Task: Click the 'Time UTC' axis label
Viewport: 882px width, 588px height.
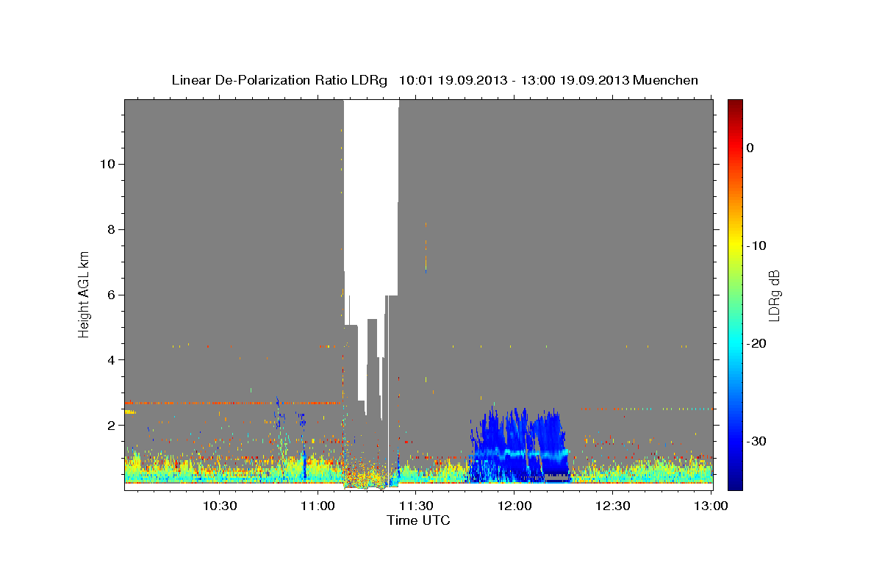Action: coord(419,520)
